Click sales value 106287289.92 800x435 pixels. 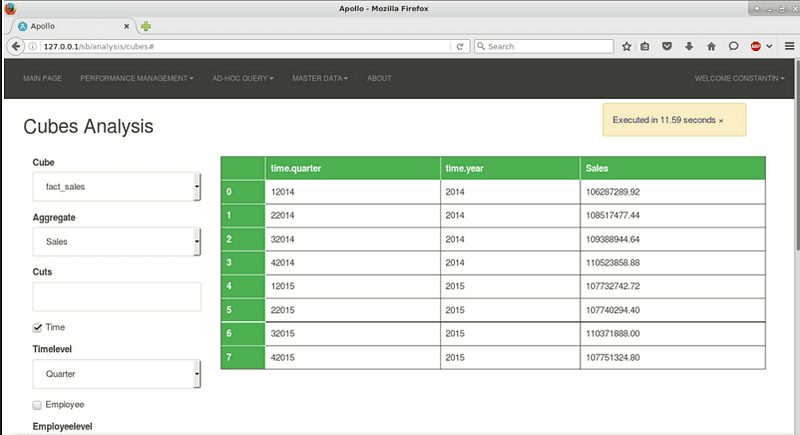(612, 192)
